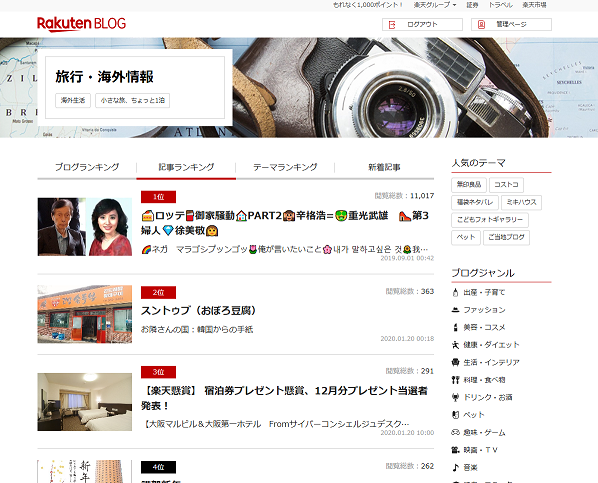598x483 pixels.
Task: Open the 趣味・ゲーム gamepad icon
Action: [455, 432]
